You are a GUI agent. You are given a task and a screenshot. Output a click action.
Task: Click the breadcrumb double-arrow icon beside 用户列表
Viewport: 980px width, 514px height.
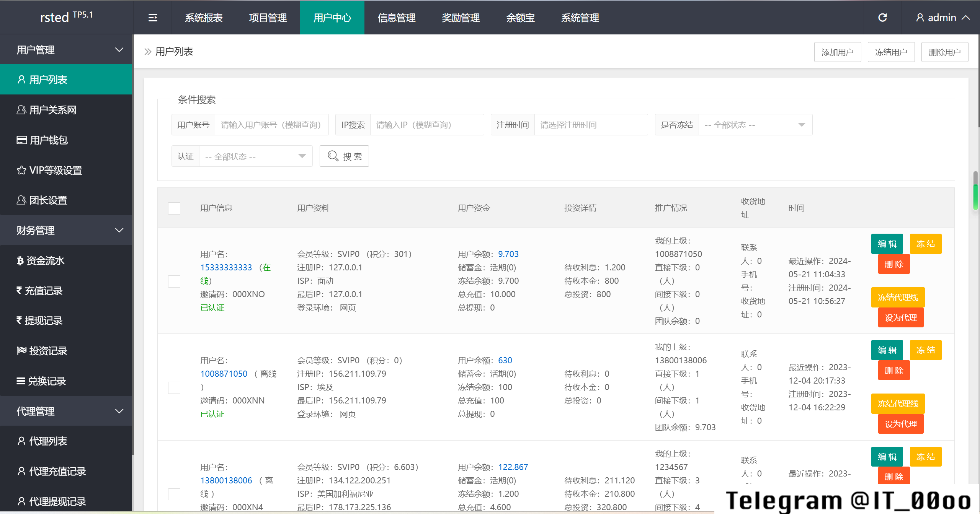(x=148, y=52)
